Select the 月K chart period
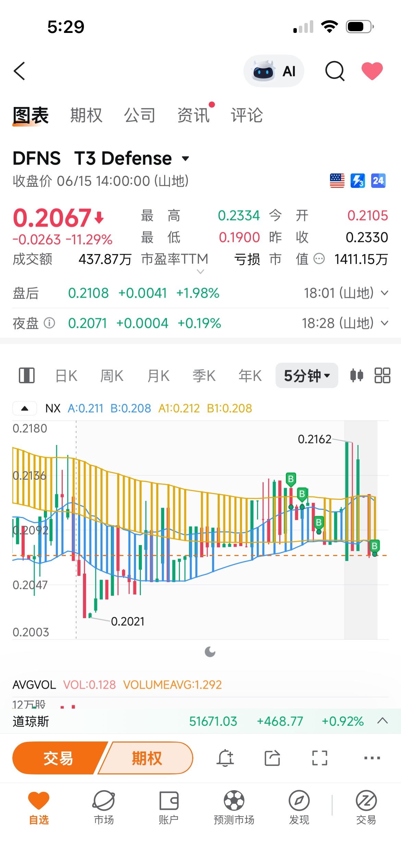The width and height of the screenshot is (401, 868). 158,376
